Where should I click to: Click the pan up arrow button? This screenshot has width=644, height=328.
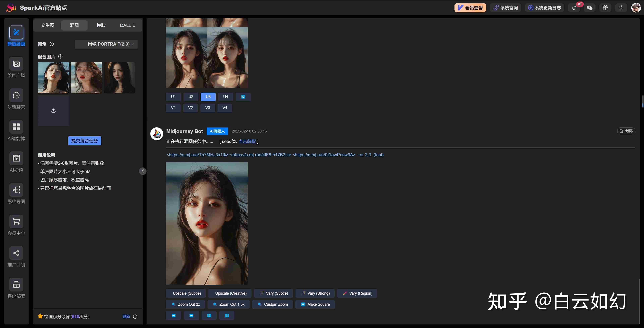(209, 315)
